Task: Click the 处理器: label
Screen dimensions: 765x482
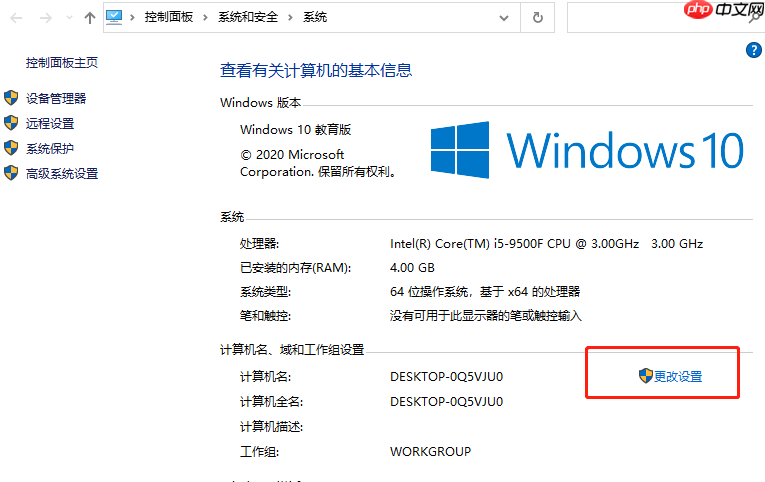Action: [260, 243]
